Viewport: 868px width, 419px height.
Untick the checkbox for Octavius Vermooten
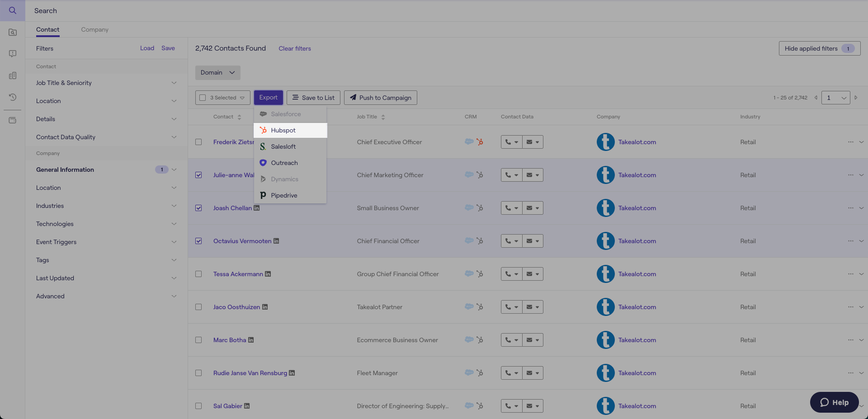[x=198, y=241]
